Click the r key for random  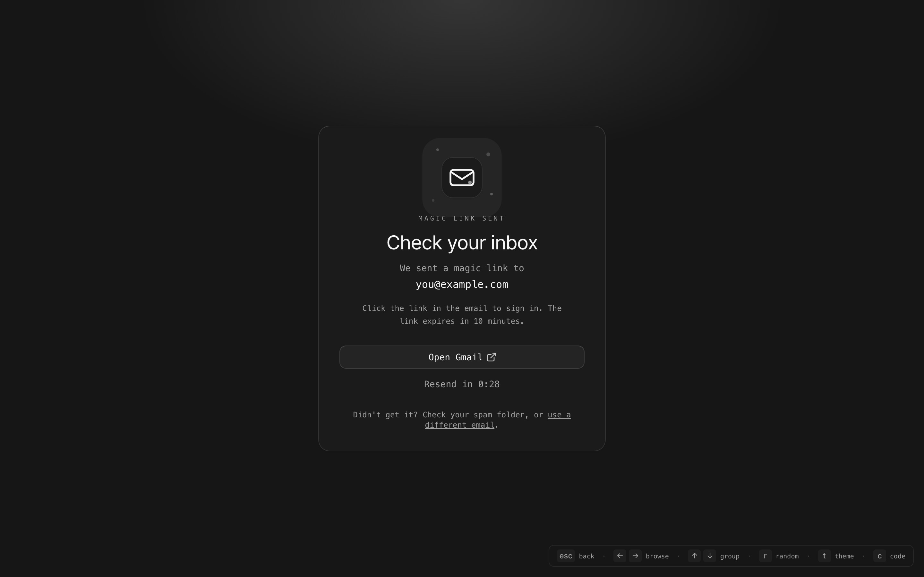765,556
